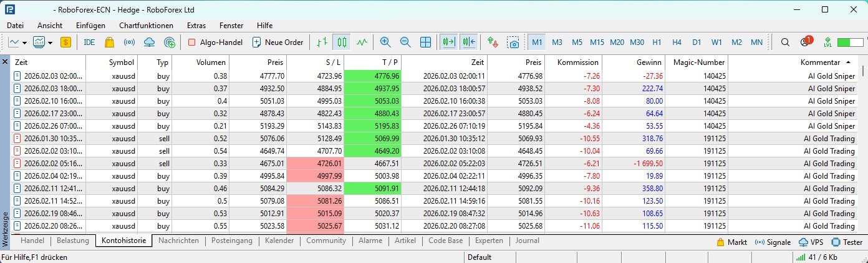Open VPS shortcut in bottom bar
The height and width of the screenshot is (263, 868).
pos(812,242)
